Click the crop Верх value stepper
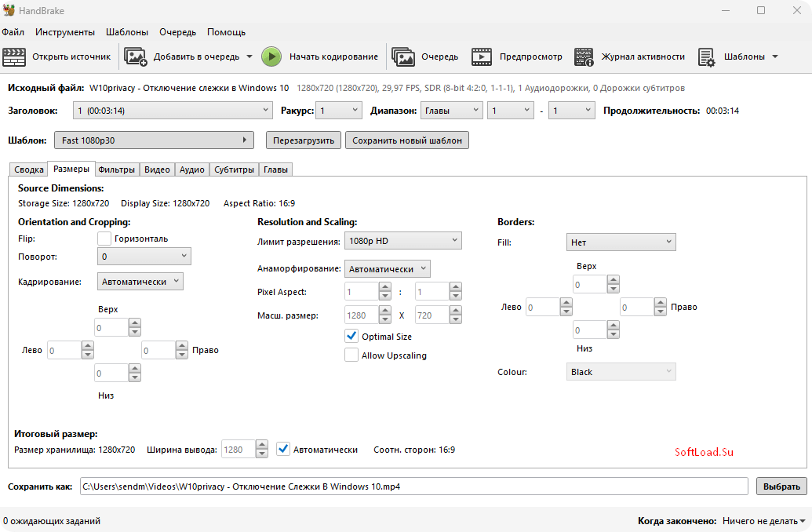This screenshot has width=812, height=532. pos(118,327)
